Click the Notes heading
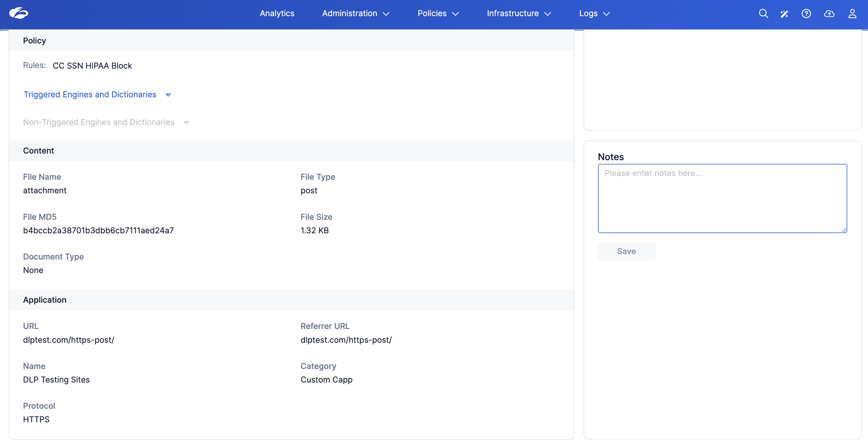868x443 pixels. (611, 157)
